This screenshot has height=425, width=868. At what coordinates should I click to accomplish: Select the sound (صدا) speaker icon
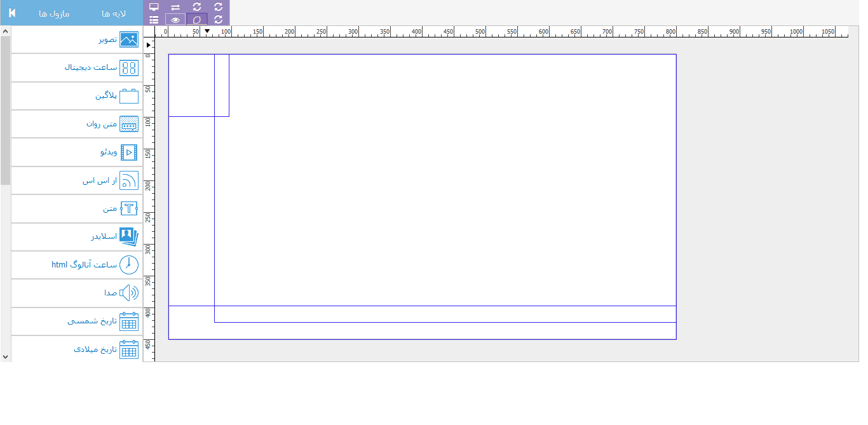point(129,293)
